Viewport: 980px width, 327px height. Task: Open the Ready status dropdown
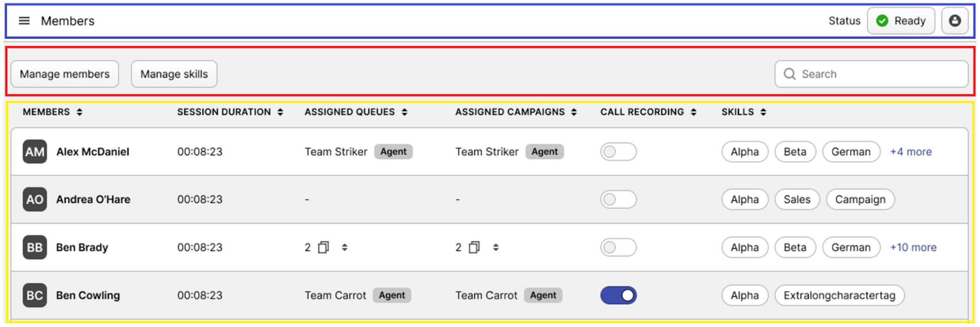pyautogui.click(x=901, y=21)
